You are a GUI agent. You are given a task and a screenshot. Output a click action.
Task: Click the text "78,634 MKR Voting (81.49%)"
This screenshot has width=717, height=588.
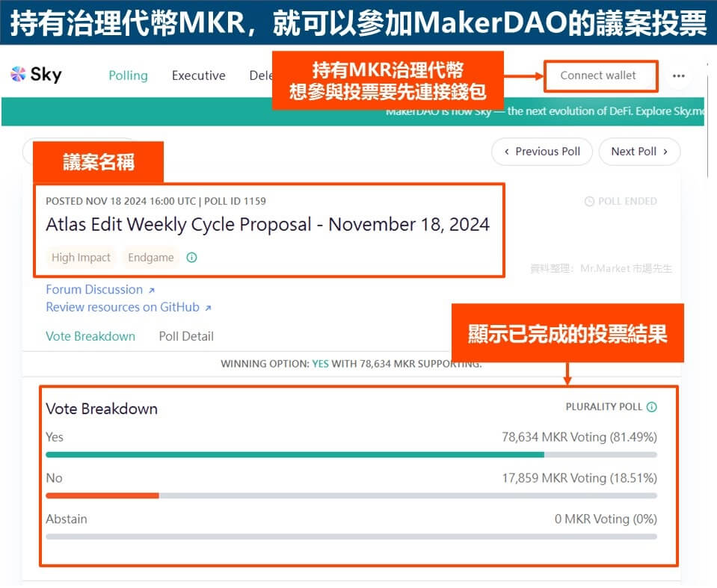(x=579, y=437)
